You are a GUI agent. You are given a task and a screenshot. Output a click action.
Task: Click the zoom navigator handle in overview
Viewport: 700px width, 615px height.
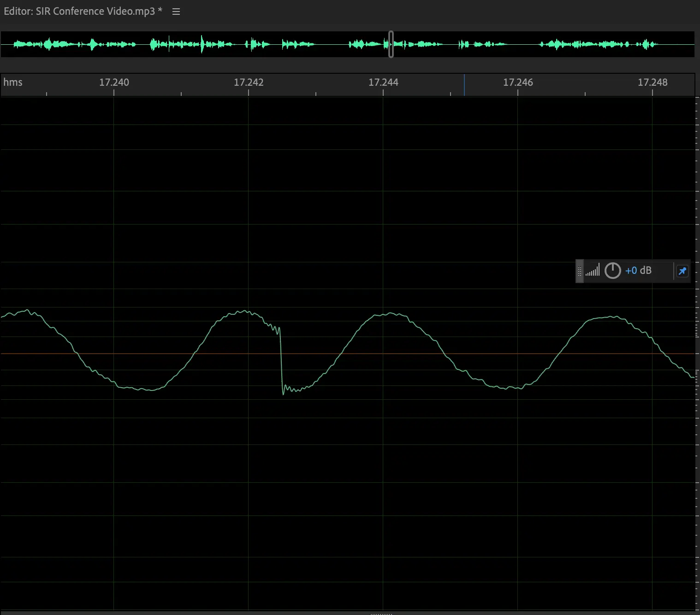click(391, 44)
